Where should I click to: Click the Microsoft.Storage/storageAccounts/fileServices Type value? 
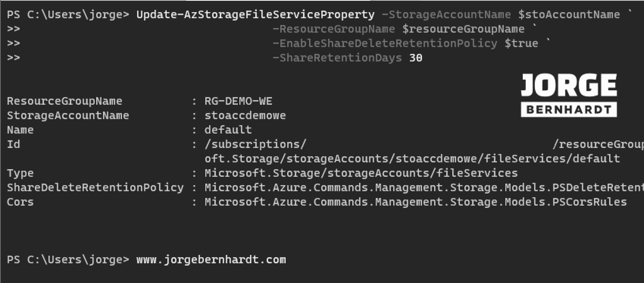point(361,173)
